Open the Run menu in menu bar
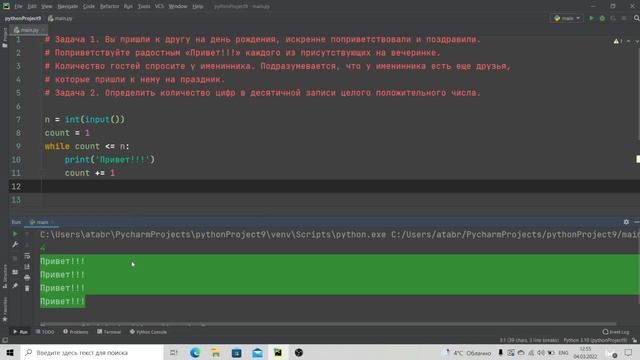Screen dimensions: 640x360 click(128, 6)
